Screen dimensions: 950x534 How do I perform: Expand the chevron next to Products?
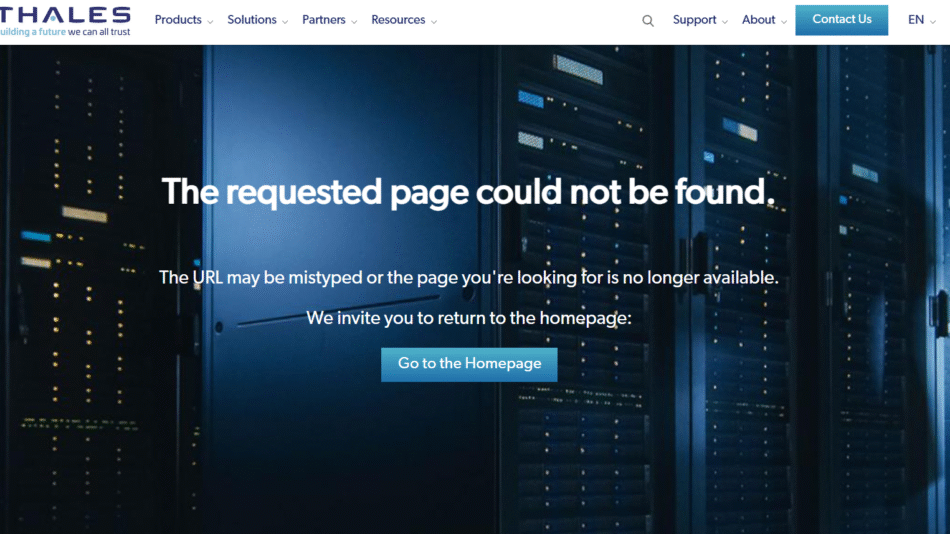211,22
